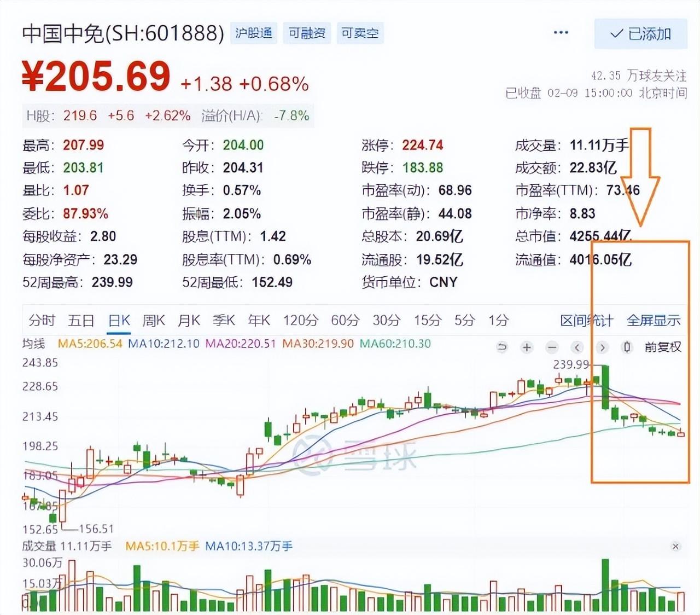
Task: Close the volume panel with X
Action: 675,547
